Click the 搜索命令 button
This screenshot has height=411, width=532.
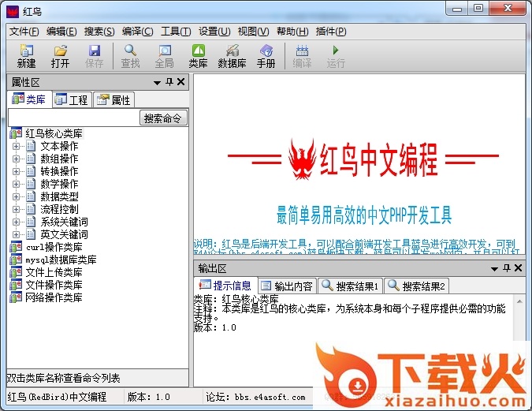point(163,118)
